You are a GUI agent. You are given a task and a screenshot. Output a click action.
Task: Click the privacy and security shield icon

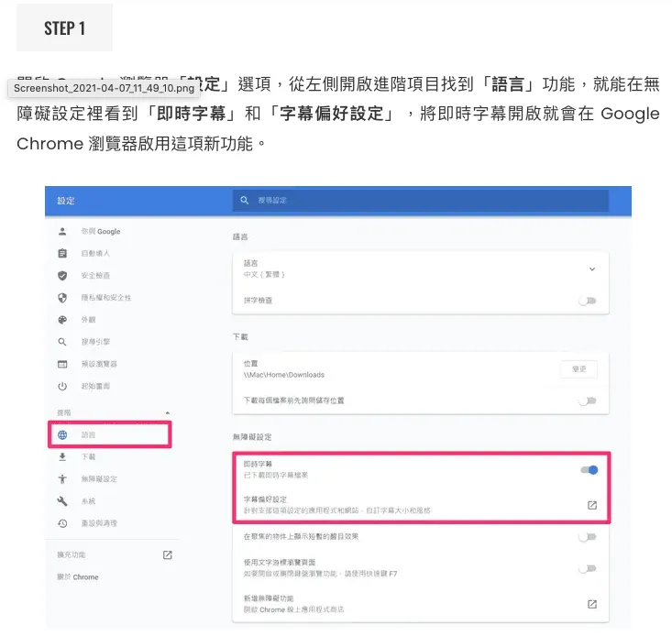pyautogui.click(x=62, y=298)
